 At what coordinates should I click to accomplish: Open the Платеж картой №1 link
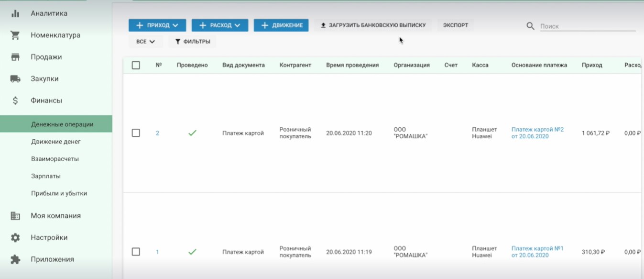tap(537, 252)
